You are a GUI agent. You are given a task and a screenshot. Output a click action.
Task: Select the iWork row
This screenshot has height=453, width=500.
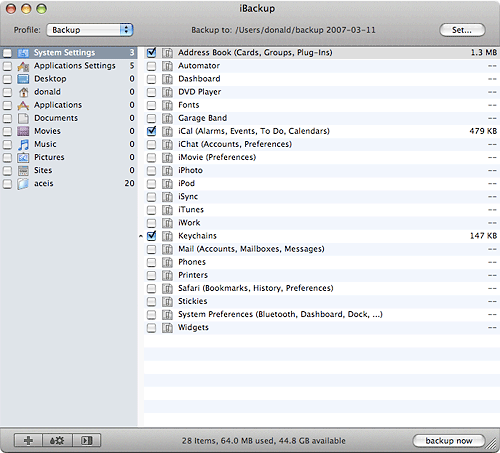[x=322, y=223]
